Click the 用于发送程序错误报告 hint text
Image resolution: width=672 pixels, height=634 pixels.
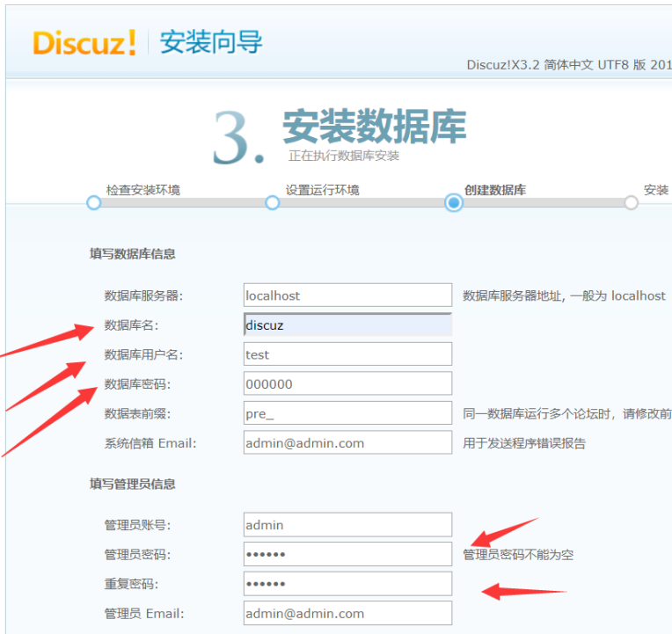tap(524, 443)
